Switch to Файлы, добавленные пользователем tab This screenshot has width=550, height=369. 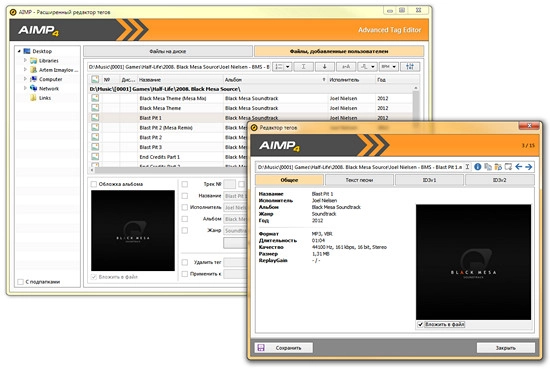[x=339, y=51]
